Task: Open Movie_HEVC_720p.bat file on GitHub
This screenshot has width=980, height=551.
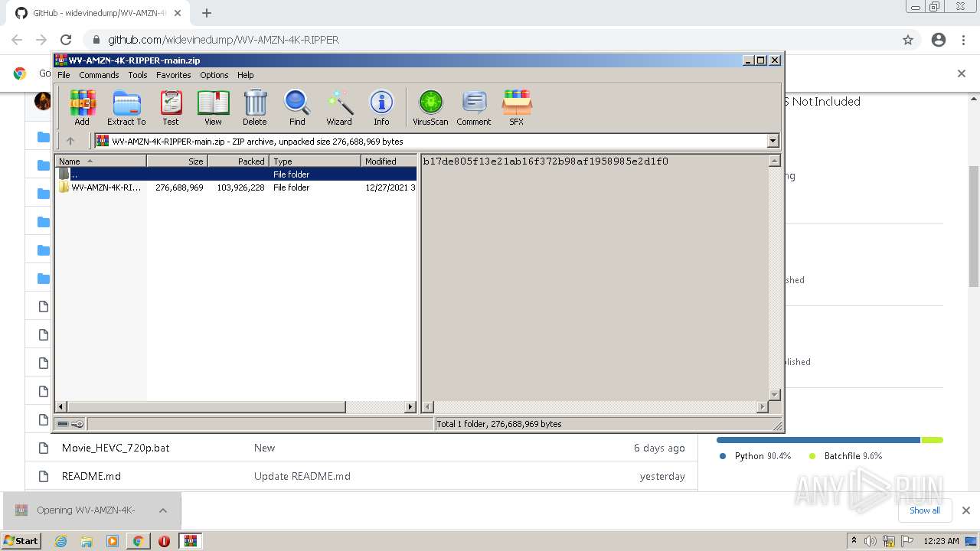Action: [x=116, y=448]
